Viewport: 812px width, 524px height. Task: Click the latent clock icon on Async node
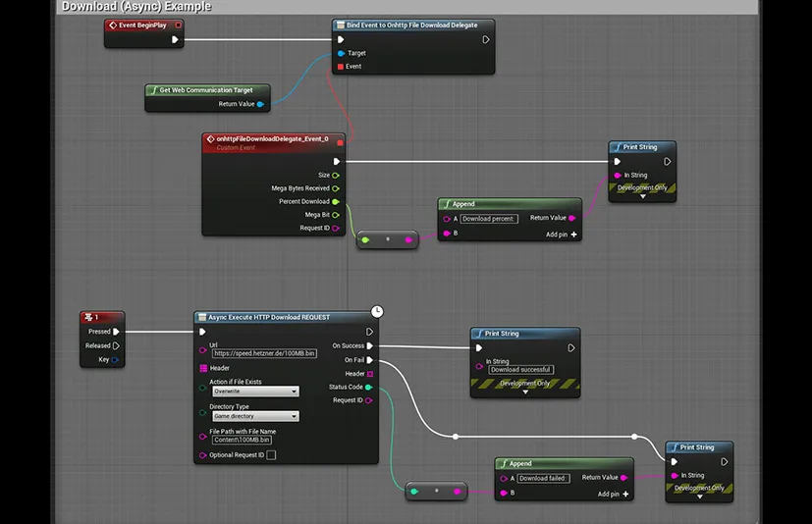[377, 311]
